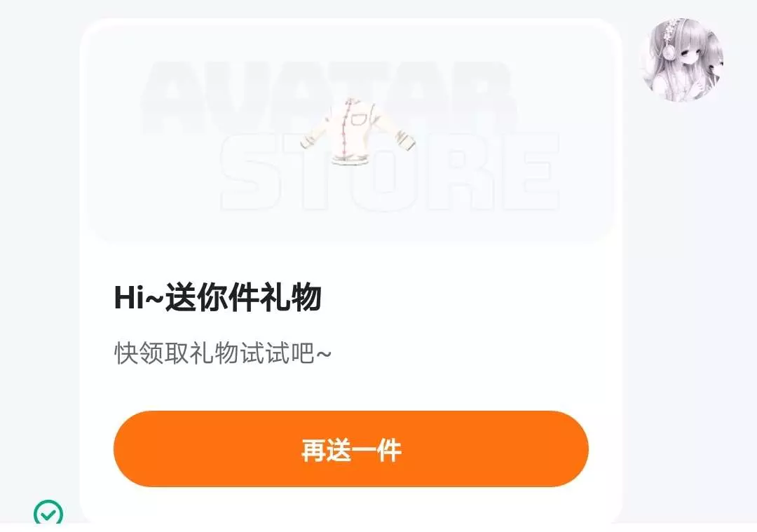Click the 再送一件 orange button
The image size is (757, 532).
click(x=351, y=449)
